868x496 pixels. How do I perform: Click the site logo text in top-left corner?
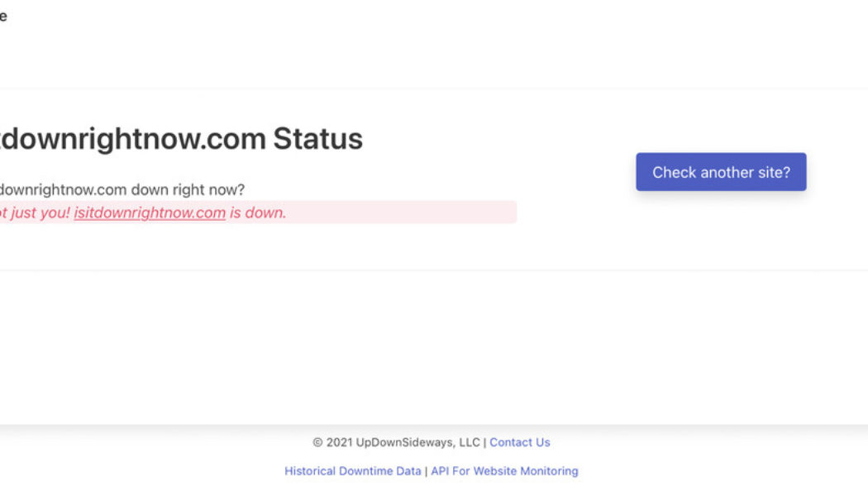tap(4, 16)
